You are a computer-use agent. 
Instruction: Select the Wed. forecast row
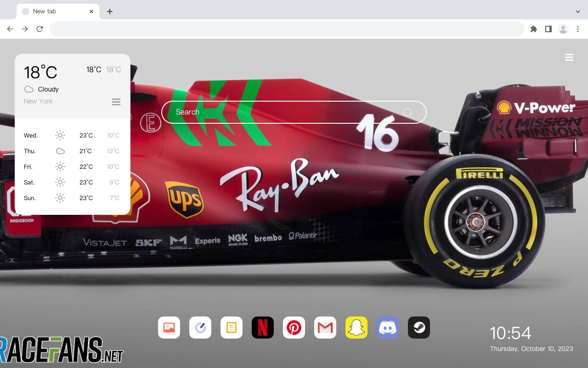tap(72, 135)
